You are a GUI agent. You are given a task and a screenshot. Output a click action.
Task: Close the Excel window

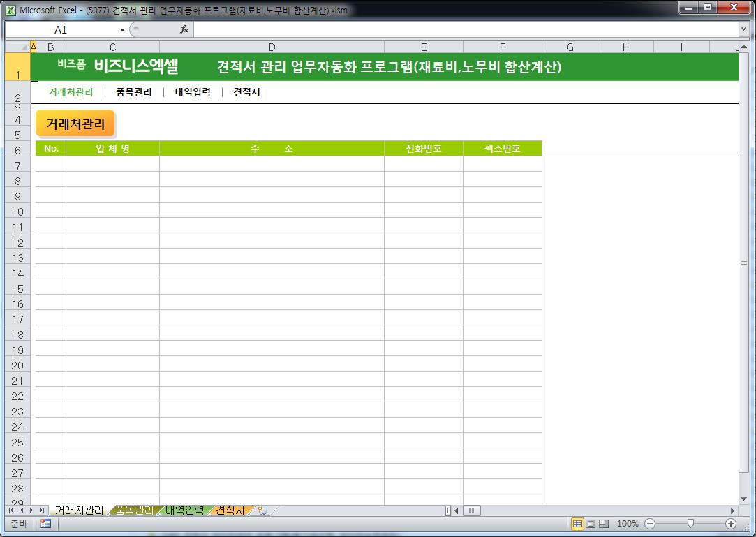pos(734,7)
